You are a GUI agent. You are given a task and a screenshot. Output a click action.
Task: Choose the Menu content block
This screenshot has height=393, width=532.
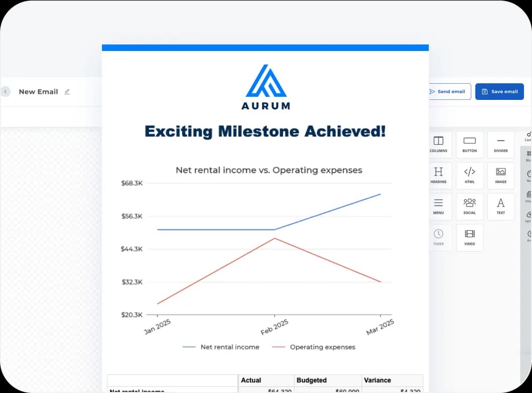439,206
